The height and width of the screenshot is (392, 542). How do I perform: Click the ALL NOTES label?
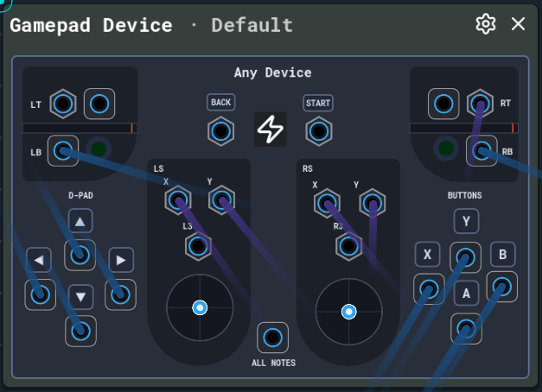coord(273,363)
